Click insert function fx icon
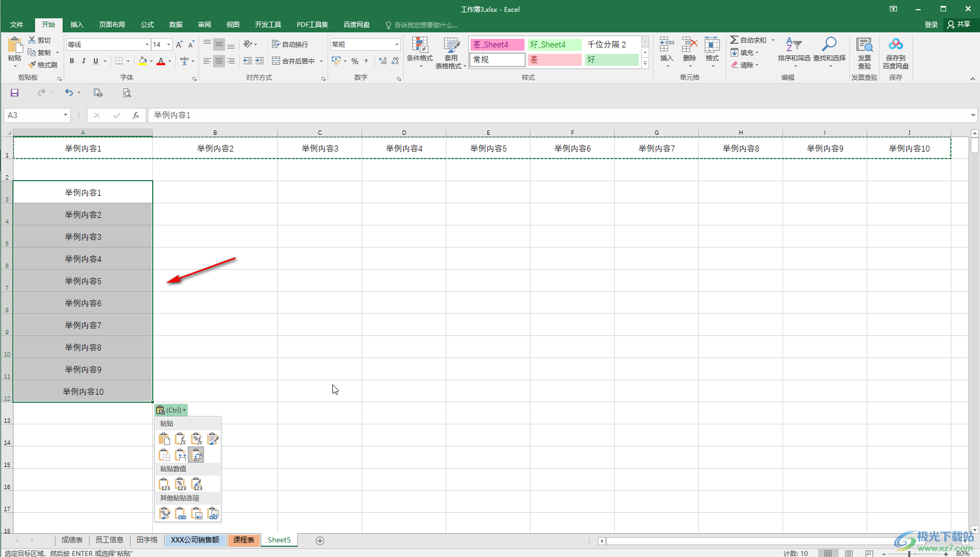980x557 pixels. pos(136,115)
